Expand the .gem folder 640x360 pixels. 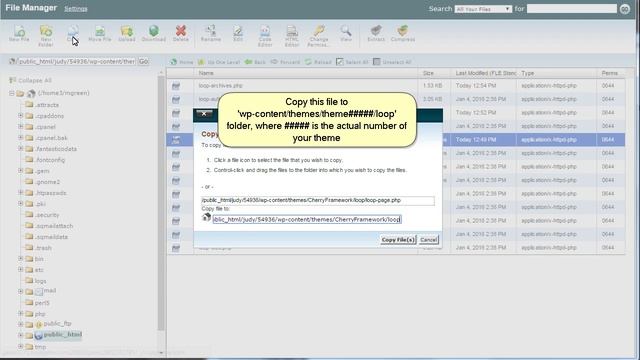coord(20,171)
